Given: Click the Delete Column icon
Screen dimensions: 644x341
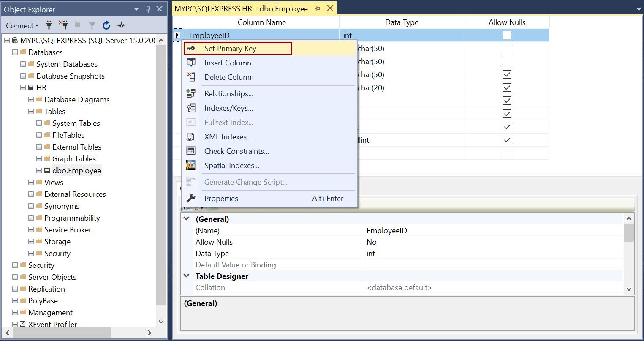Looking at the screenshot, I should pyautogui.click(x=191, y=77).
